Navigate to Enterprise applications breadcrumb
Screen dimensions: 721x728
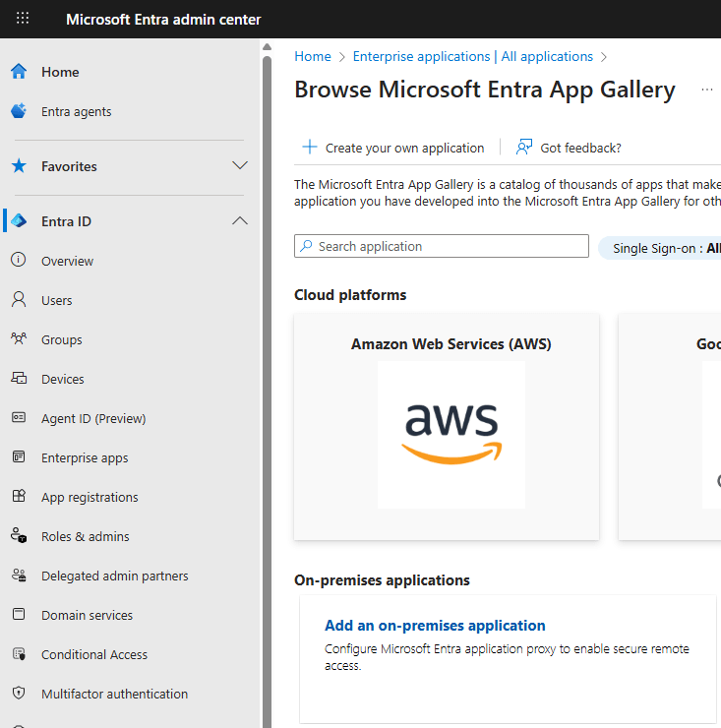click(472, 57)
